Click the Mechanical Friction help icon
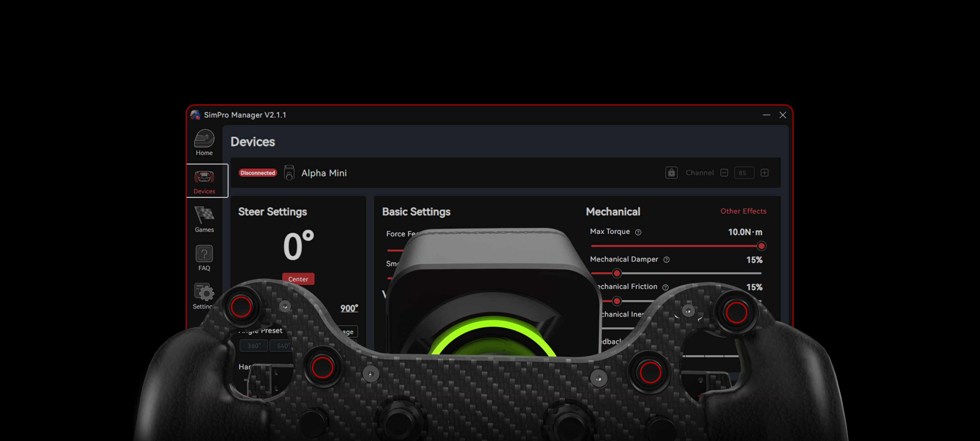The image size is (980, 441). (x=665, y=287)
